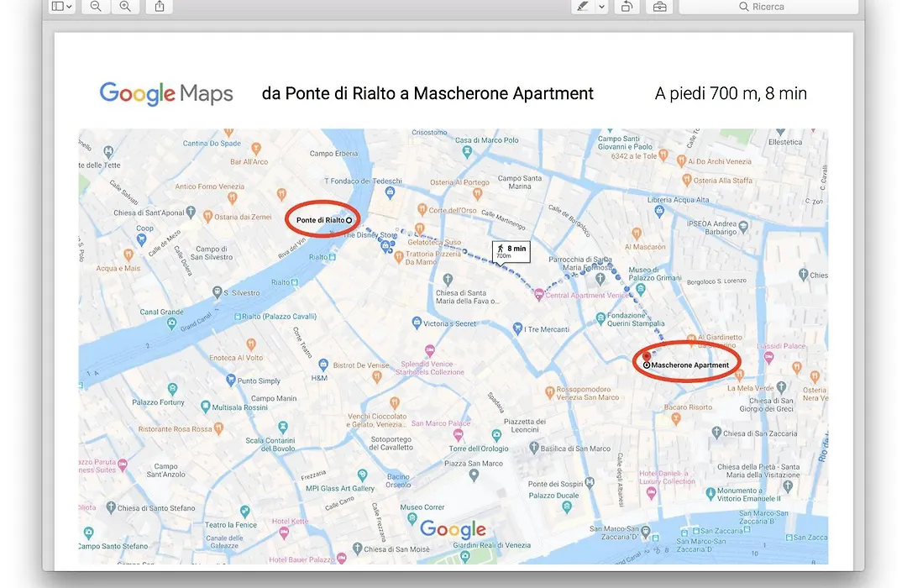Image resolution: width=907 pixels, height=588 pixels.
Task: Click the 'Mascherone Apartment' destination label
Action: coord(690,365)
